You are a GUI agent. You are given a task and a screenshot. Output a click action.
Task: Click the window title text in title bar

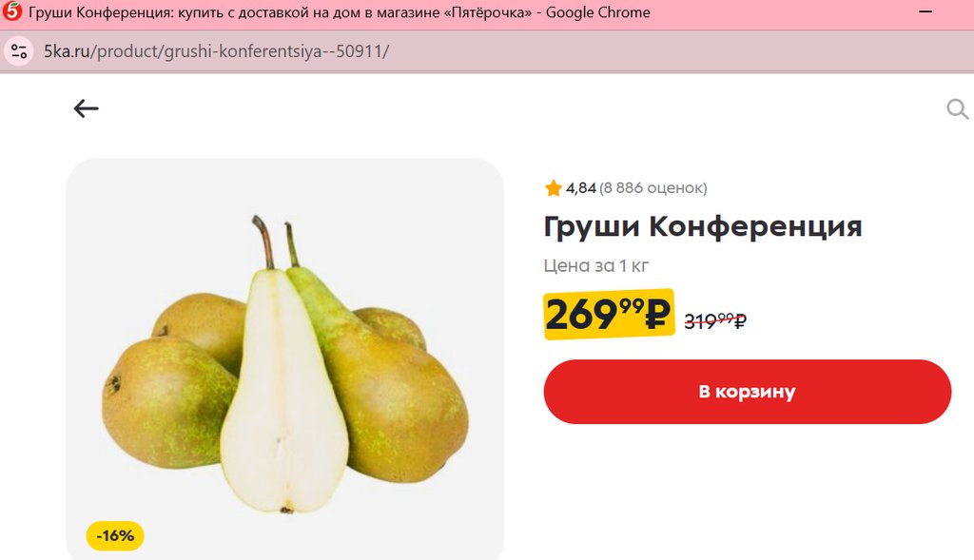pos(340,11)
